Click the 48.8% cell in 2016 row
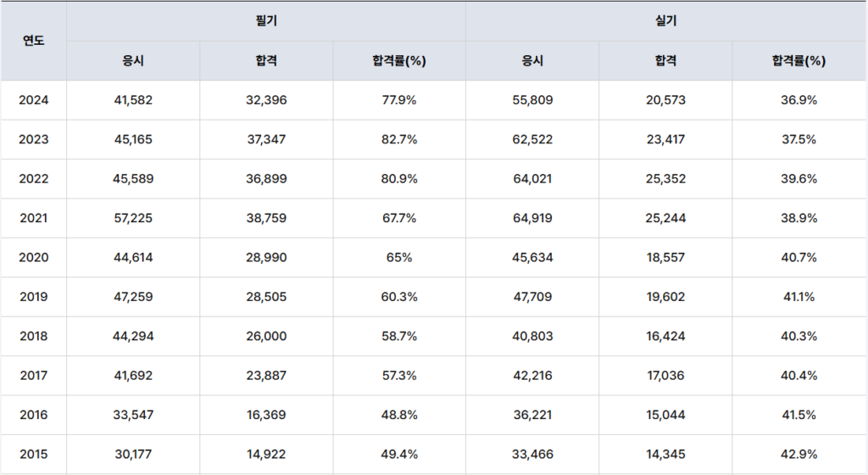The width and height of the screenshot is (868, 475). [399, 415]
